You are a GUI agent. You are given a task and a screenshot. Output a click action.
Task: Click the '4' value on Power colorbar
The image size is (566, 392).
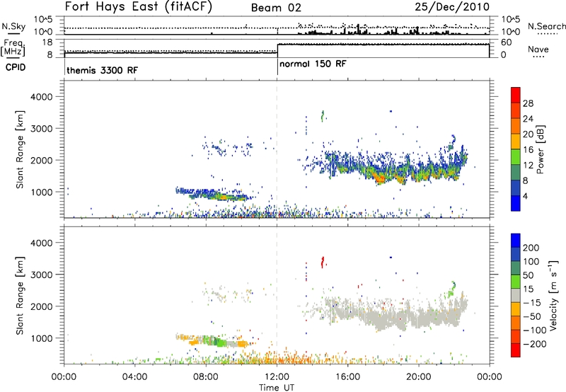525,196
